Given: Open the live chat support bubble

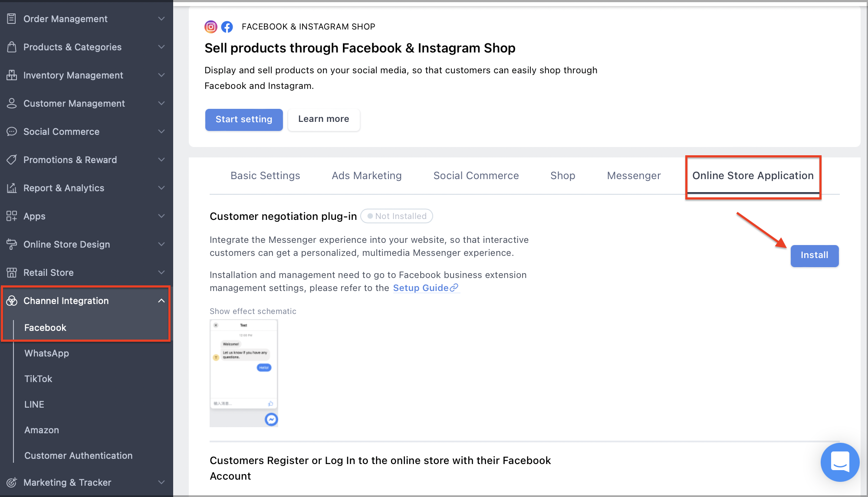Looking at the screenshot, I should pos(840,462).
